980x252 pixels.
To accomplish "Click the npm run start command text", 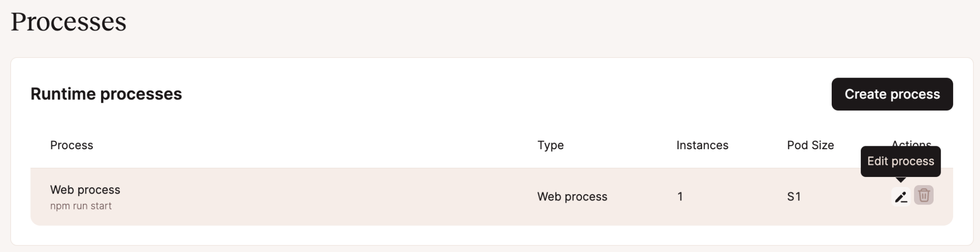I will [x=81, y=206].
